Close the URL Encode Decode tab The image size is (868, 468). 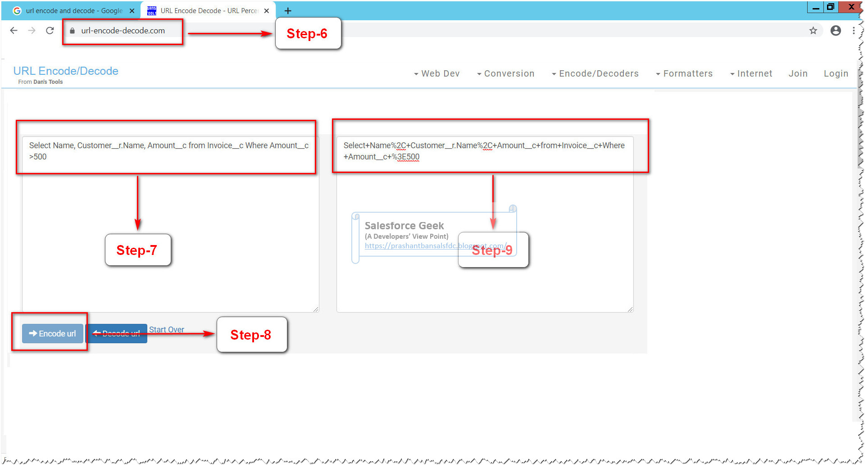click(267, 10)
